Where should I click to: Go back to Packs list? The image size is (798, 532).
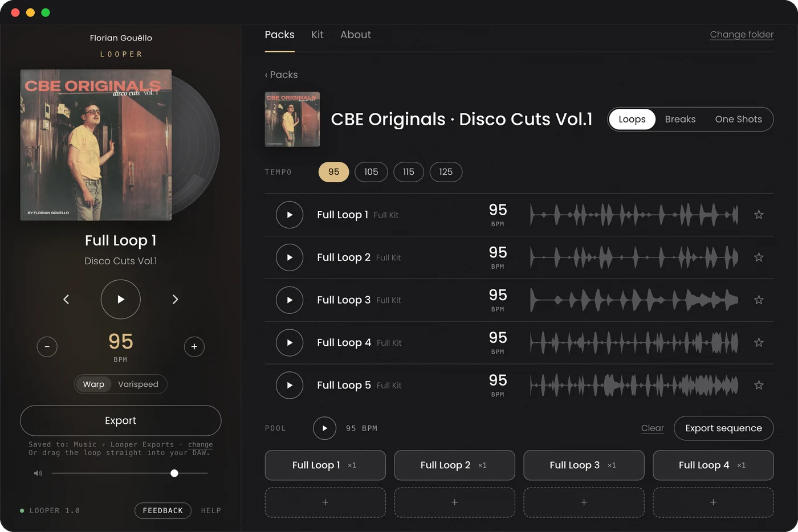point(281,75)
